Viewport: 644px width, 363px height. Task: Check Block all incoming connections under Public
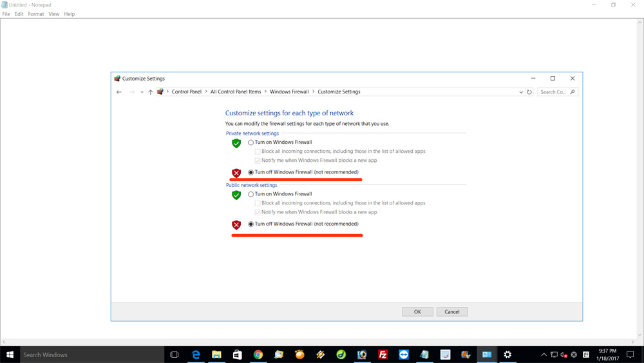pyautogui.click(x=258, y=204)
